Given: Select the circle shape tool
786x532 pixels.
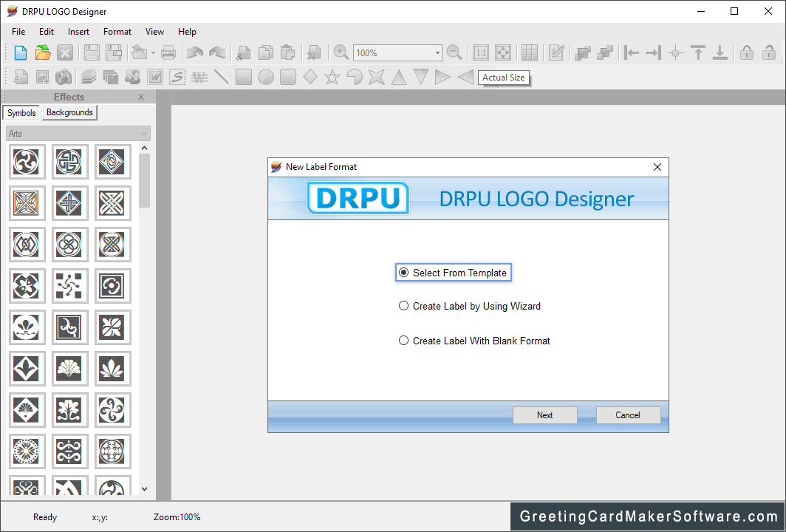Looking at the screenshot, I should (266, 78).
